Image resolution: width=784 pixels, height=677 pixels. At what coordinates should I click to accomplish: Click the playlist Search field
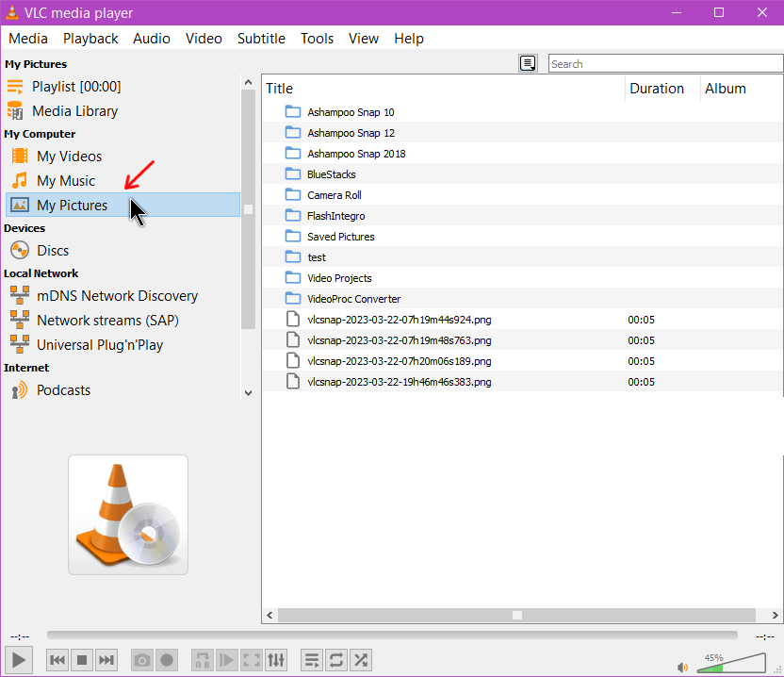click(x=665, y=63)
